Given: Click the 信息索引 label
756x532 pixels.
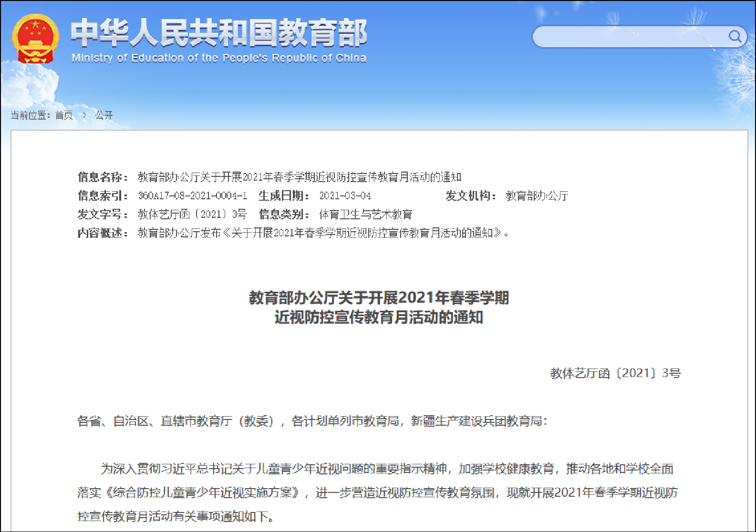Looking at the screenshot, I should [x=103, y=196].
